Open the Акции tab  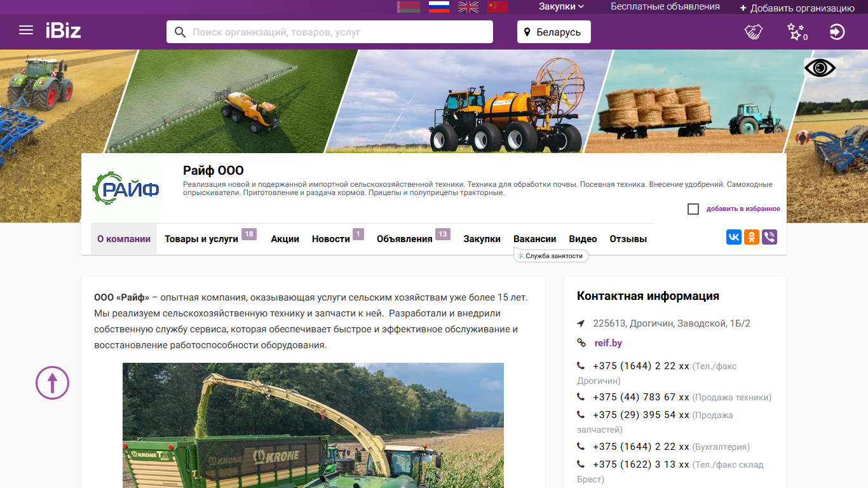coord(285,239)
